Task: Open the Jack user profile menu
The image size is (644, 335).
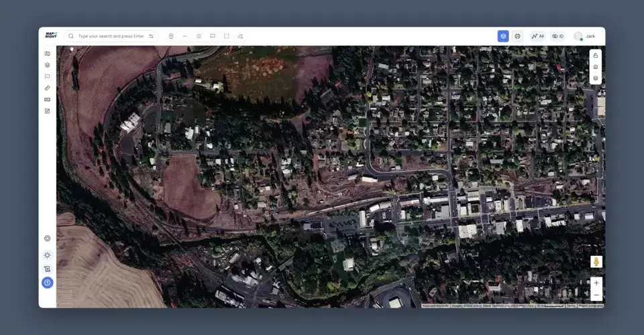Action: point(584,36)
